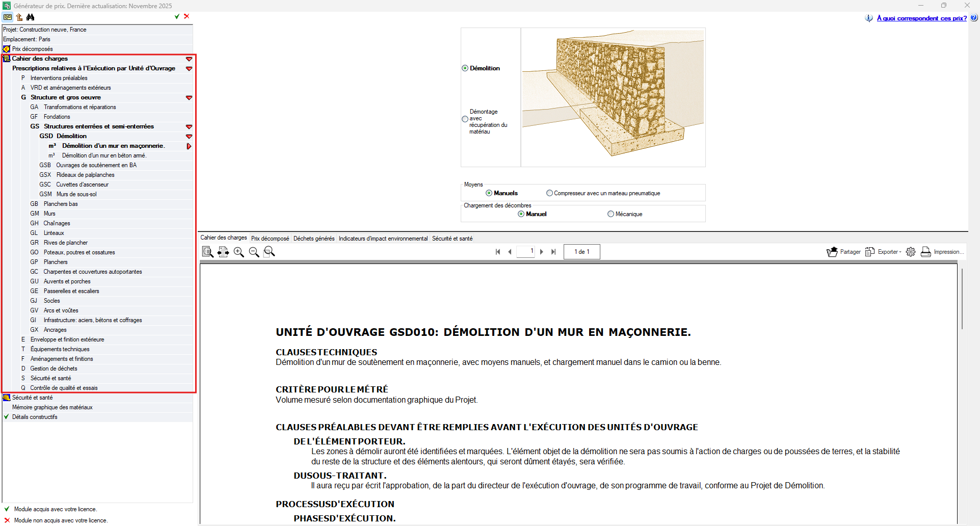Click the zoom in magnifier icon
The height and width of the screenshot is (526, 980).
coord(239,252)
